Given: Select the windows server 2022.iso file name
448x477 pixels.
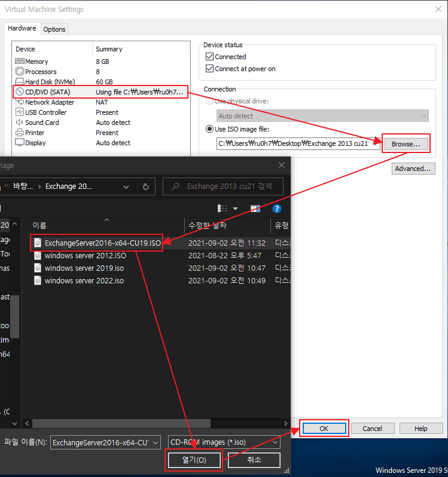Looking at the screenshot, I should click(84, 280).
